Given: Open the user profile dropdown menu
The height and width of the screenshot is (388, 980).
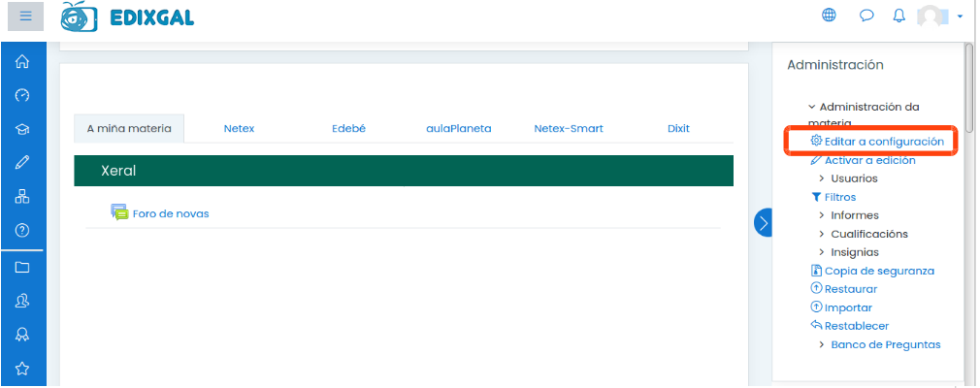Looking at the screenshot, I should point(940,16).
